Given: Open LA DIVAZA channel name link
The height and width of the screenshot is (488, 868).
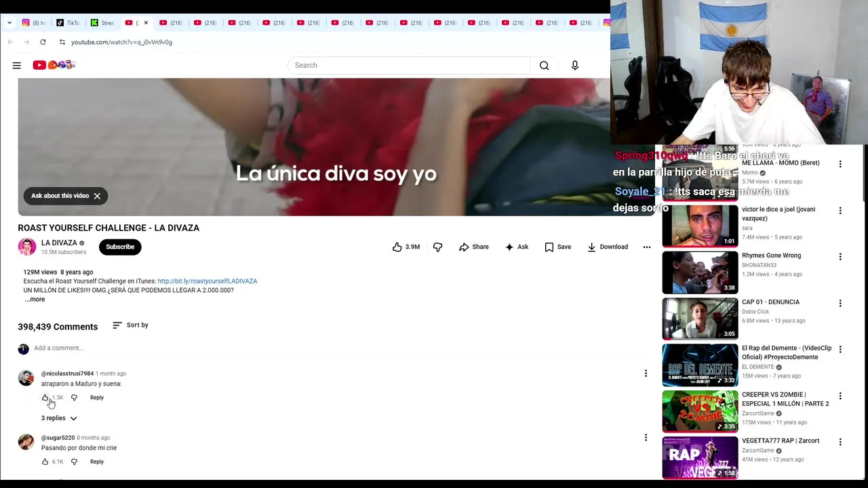Looking at the screenshot, I should click(x=59, y=243).
